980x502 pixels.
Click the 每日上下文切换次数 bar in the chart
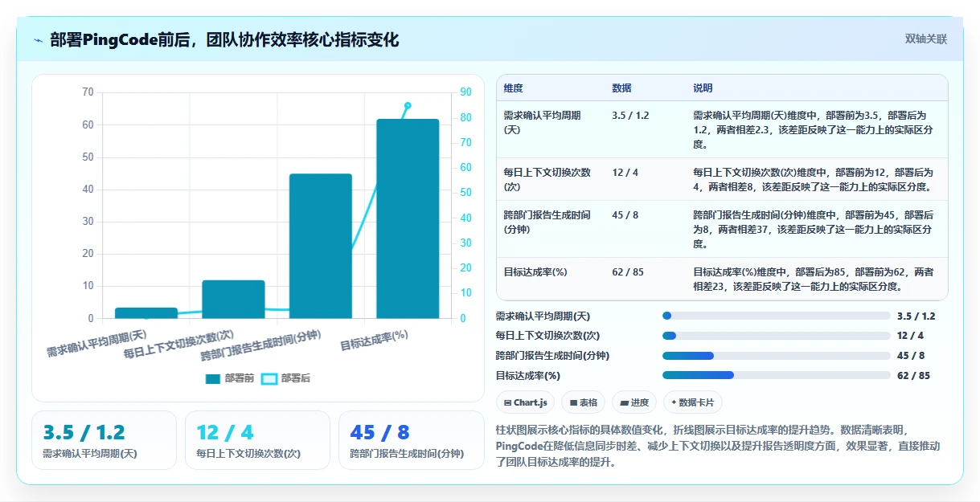click(233, 299)
